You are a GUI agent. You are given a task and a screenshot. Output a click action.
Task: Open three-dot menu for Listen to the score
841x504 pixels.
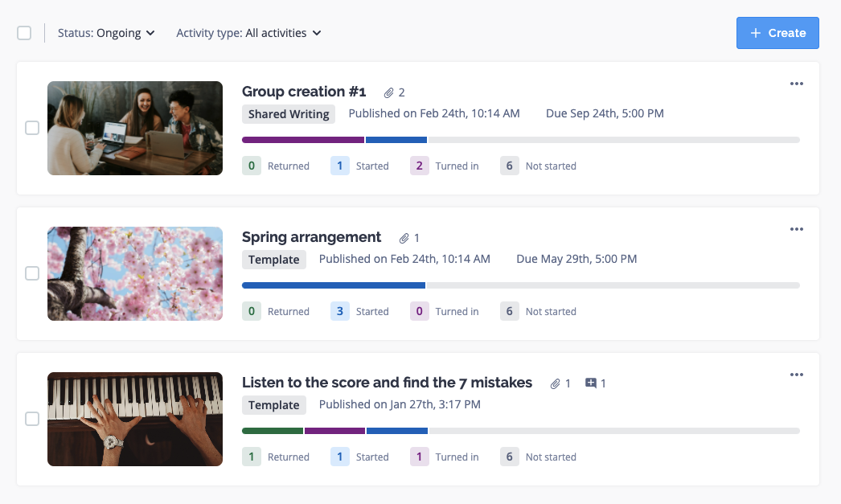[x=797, y=375]
